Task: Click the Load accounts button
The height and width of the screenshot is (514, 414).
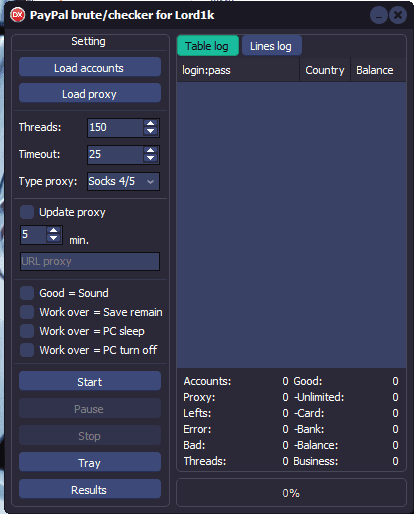Action: (90, 68)
